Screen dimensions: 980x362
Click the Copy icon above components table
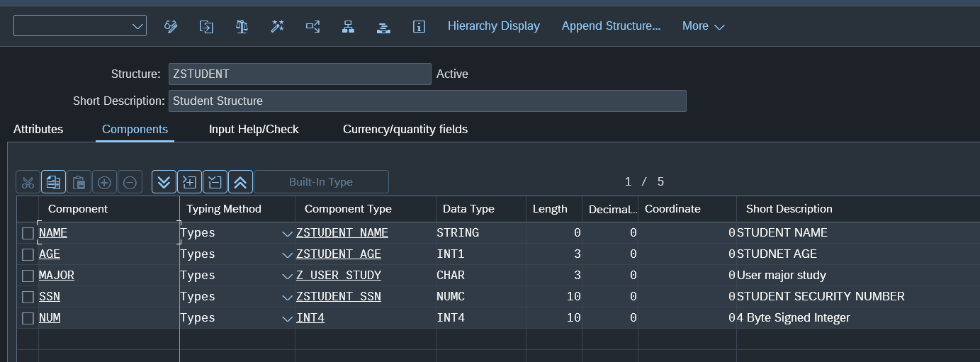(x=53, y=182)
